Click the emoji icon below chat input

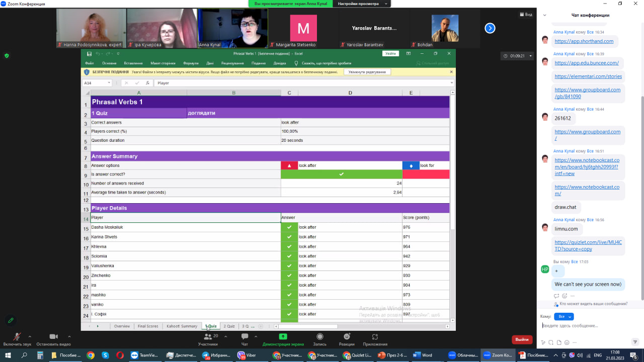tap(568, 342)
